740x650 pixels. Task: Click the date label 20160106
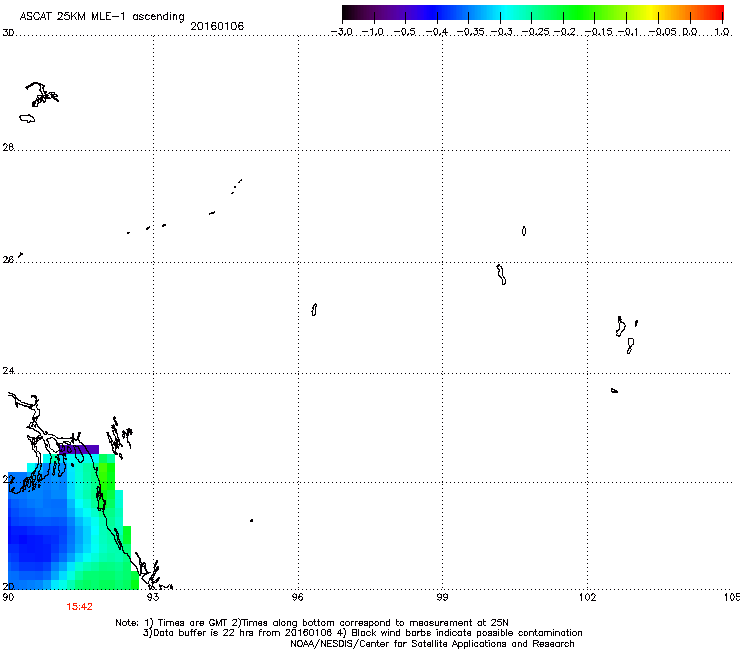[x=217, y=26]
